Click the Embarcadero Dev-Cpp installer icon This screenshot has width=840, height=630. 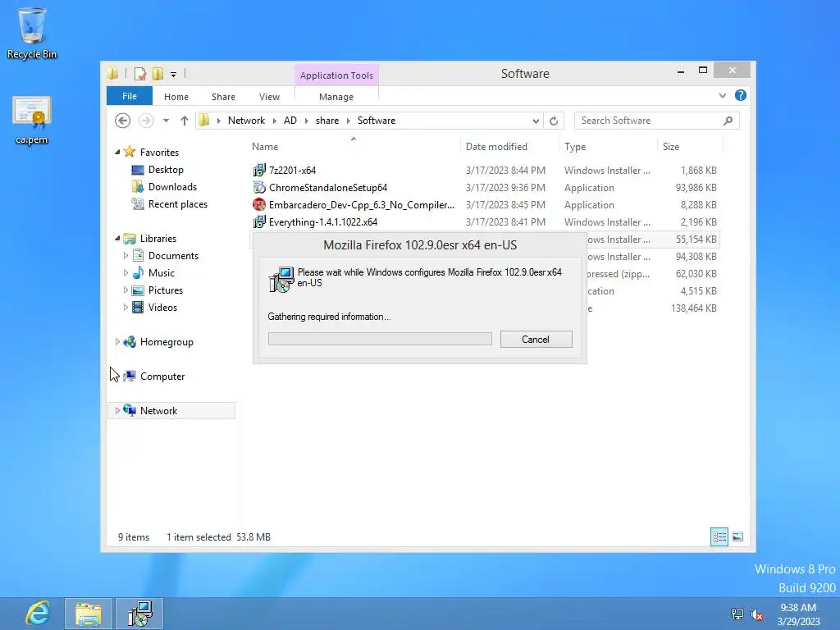(259, 204)
